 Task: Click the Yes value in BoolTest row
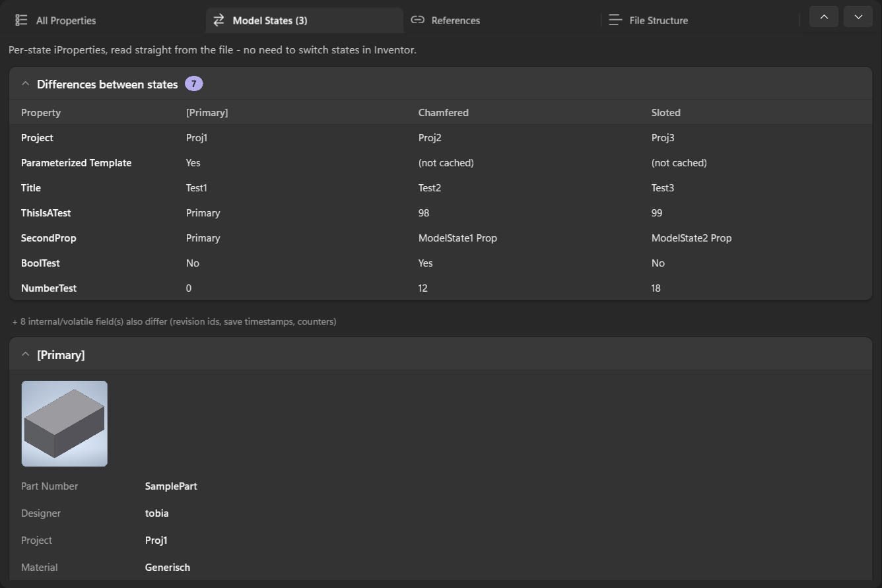coord(426,263)
